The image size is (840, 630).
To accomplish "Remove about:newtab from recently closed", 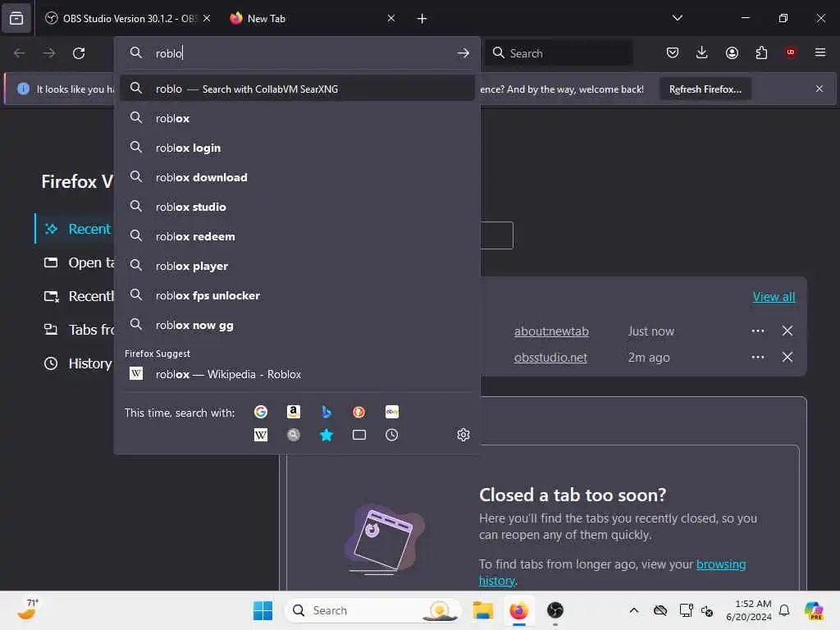I will coord(787,331).
